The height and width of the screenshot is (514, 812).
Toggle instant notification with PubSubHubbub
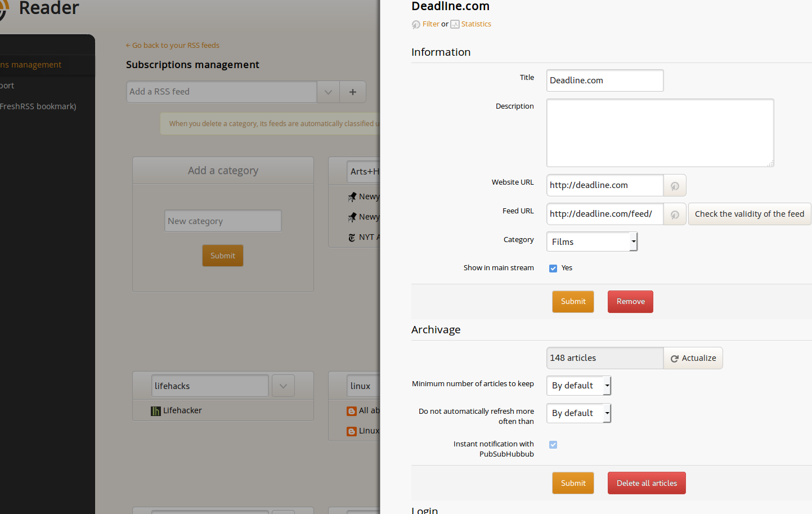click(x=553, y=444)
